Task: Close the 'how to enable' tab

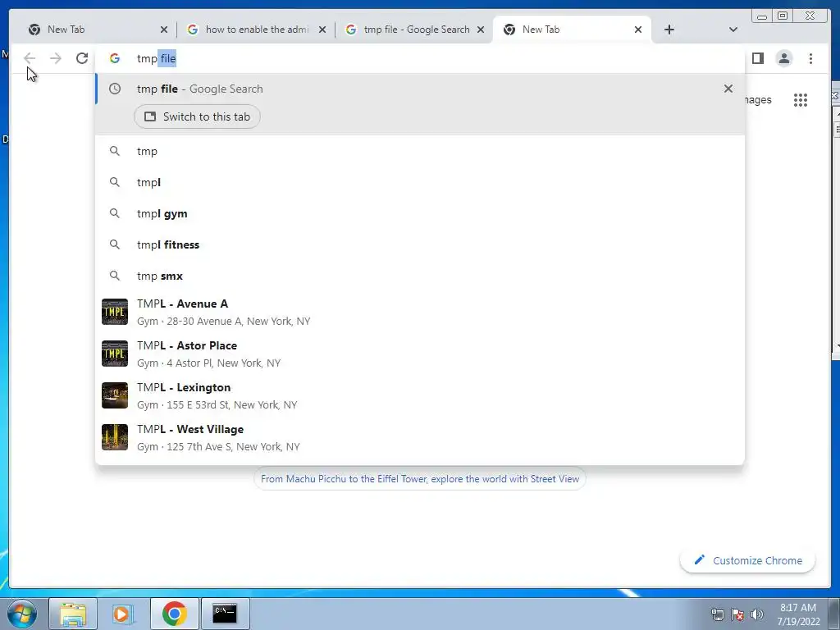Action: pos(322,30)
